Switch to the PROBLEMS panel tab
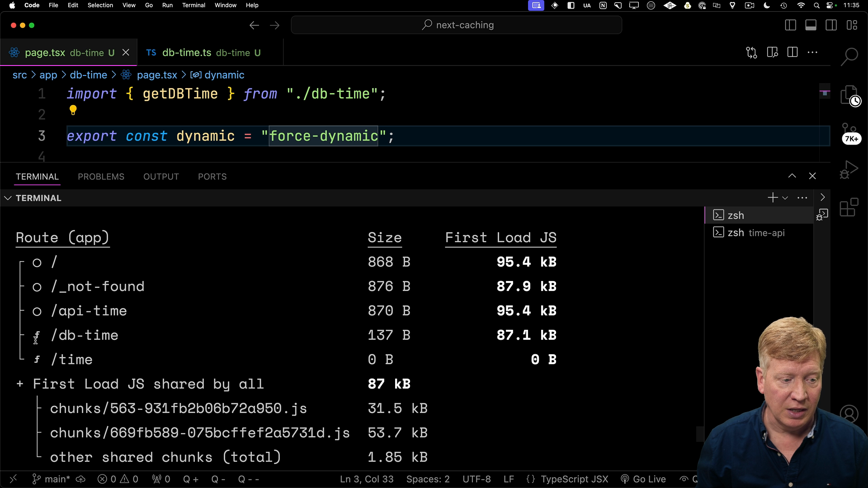868x488 pixels. click(101, 177)
